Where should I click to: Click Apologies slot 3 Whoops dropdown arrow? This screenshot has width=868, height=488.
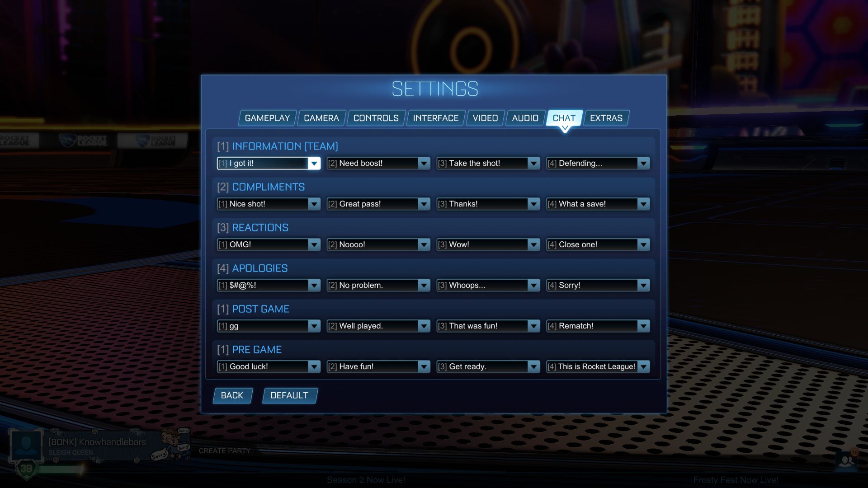coord(533,285)
